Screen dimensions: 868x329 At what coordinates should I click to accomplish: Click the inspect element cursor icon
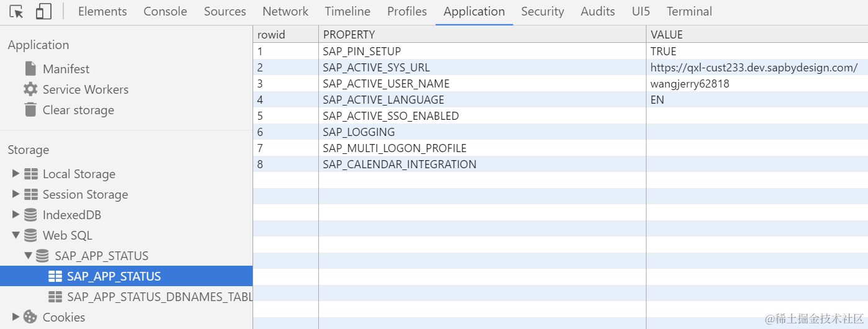(x=17, y=11)
